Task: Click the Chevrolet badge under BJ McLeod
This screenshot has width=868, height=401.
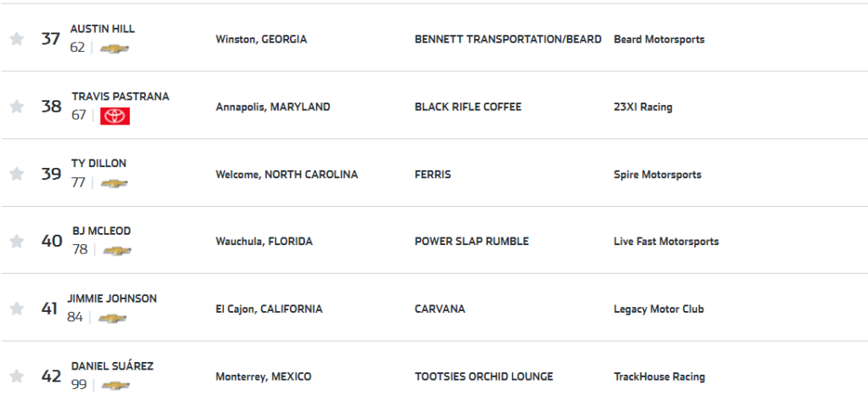Action: pos(117,250)
